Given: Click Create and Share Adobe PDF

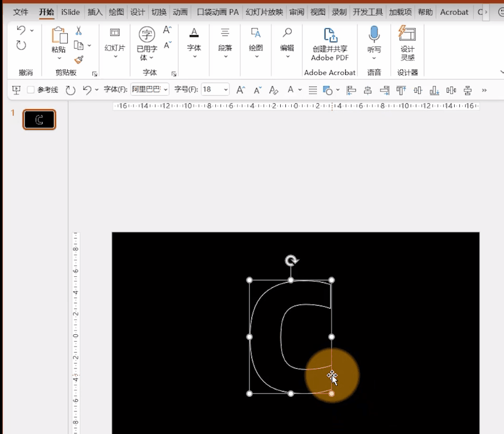Looking at the screenshot, I should tap(330, 44).
